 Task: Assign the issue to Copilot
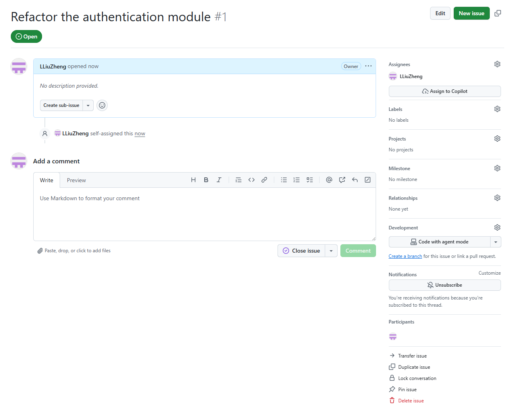(x=445, y=91)
